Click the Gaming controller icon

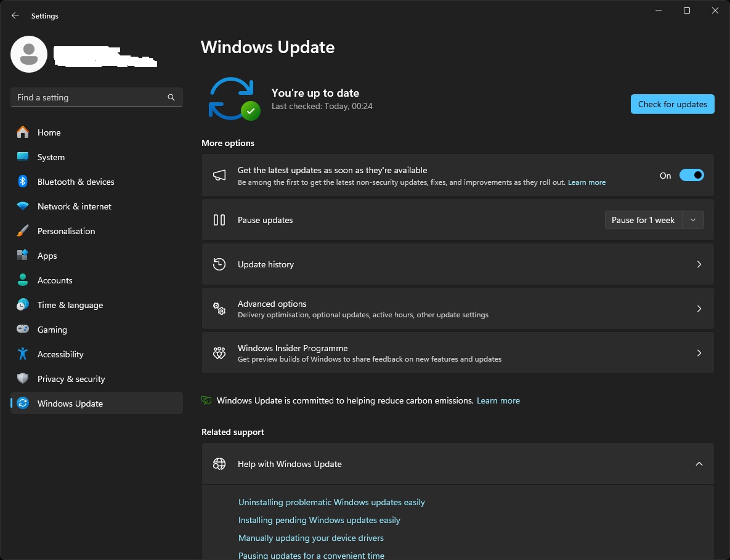pyautogui.click(x=22, y=329)
